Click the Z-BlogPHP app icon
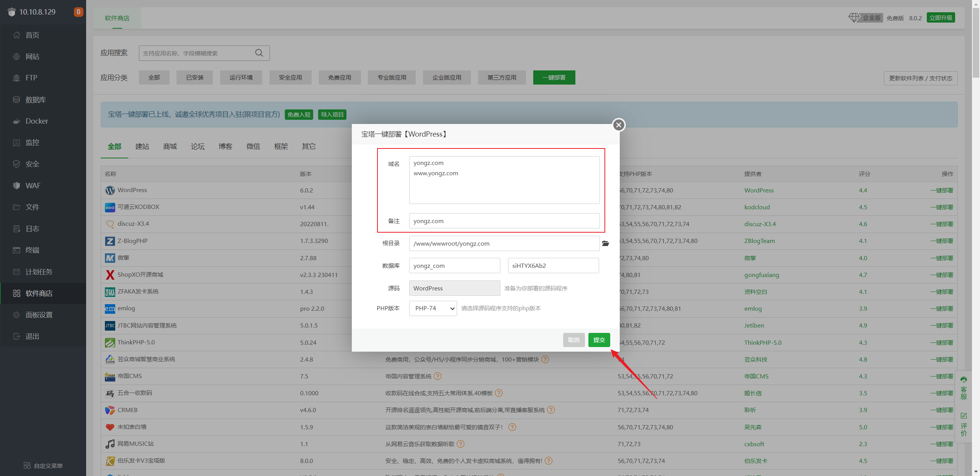 click(x=110, y=241)
